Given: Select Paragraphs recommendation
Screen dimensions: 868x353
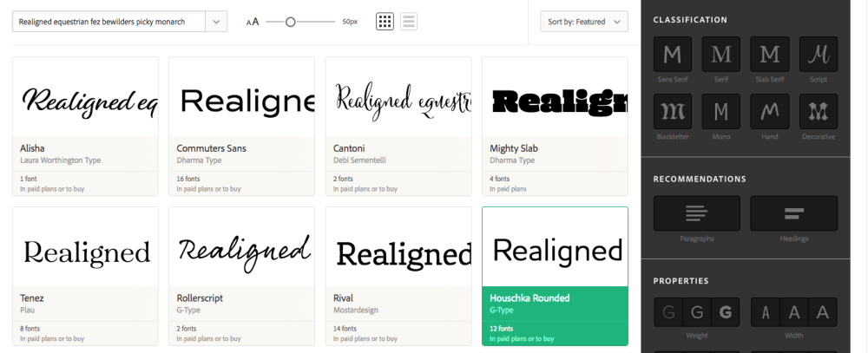Looking at the screenshot, I should 696,213.
